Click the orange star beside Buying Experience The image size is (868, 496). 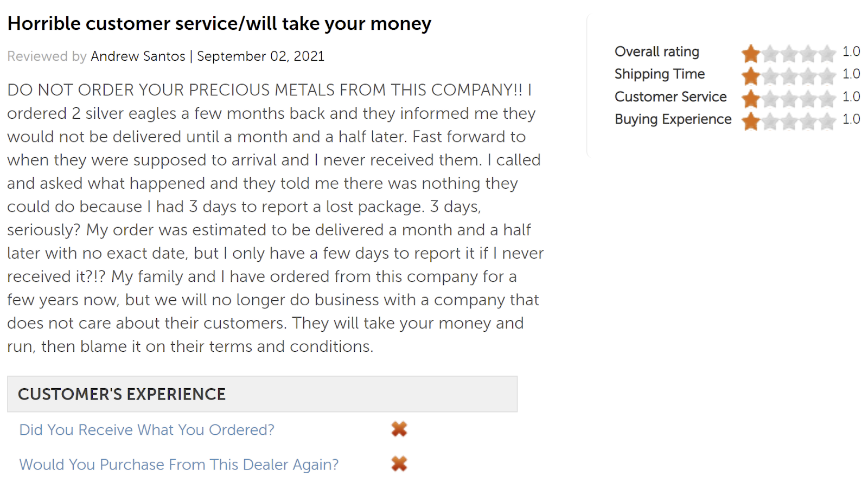coord(751,121)
